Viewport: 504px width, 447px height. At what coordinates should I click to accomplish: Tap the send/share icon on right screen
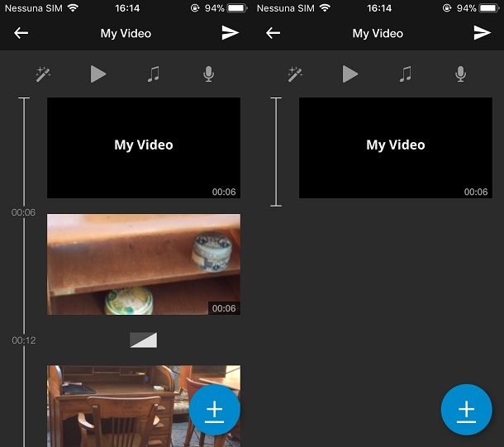click(x=483, y=33)
